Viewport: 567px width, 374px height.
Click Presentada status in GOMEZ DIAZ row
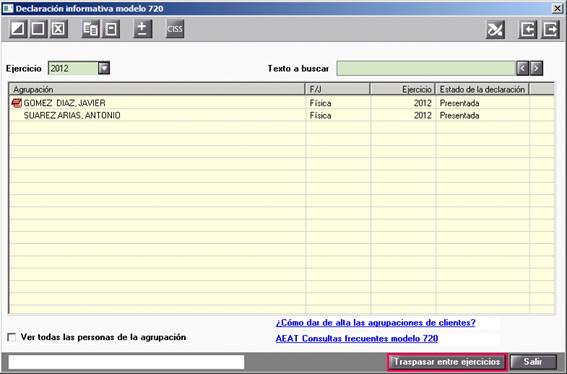pos(482,103)
